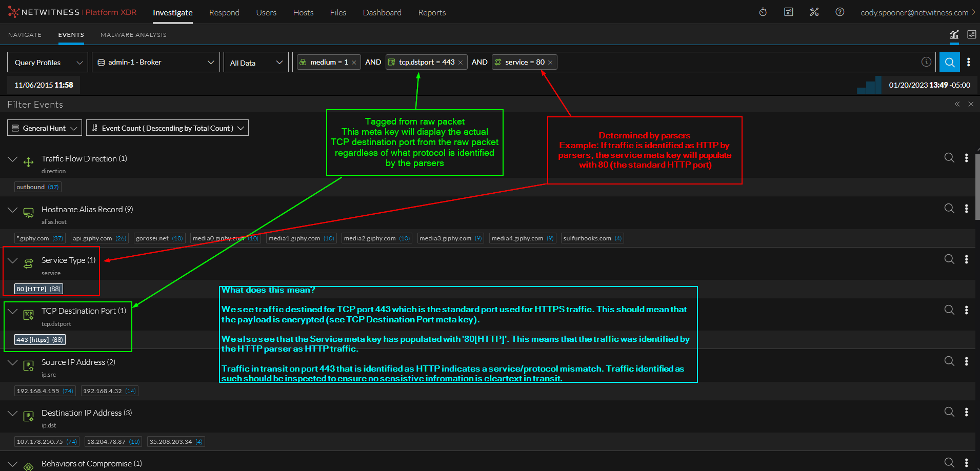Remove the medium = 1 filter

pos(354,63)
